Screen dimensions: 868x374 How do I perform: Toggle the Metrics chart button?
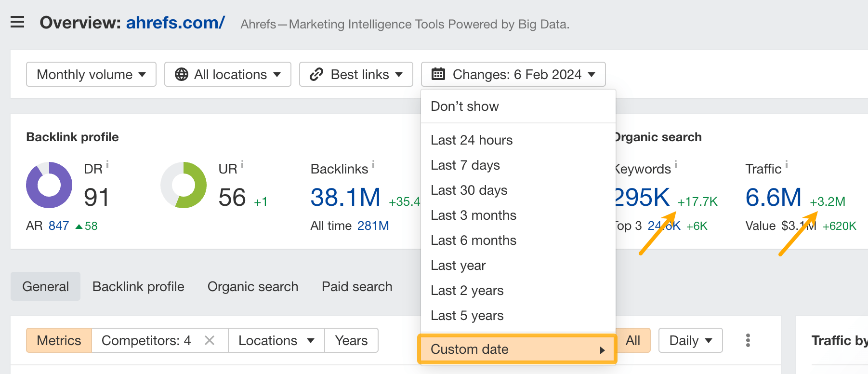tap(59, 341)
